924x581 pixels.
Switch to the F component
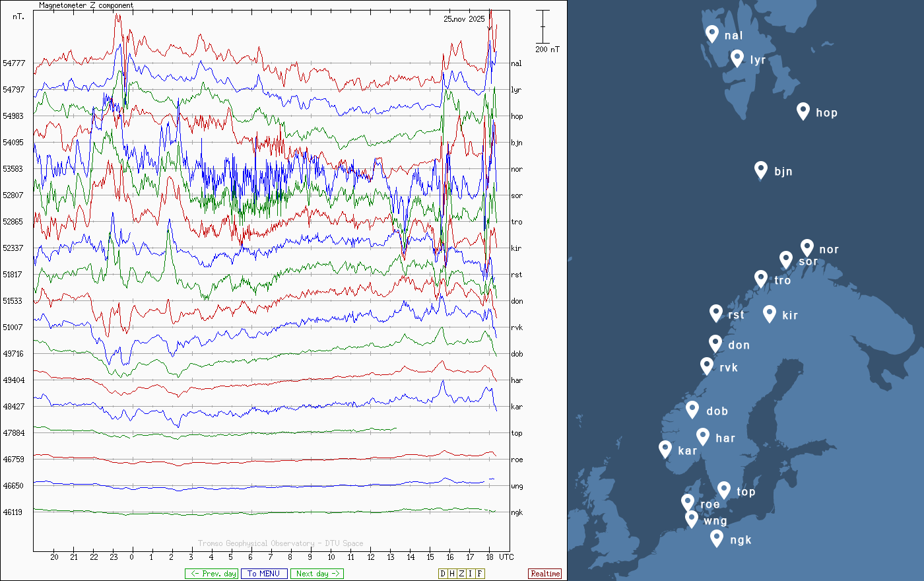tap(480, 574)
